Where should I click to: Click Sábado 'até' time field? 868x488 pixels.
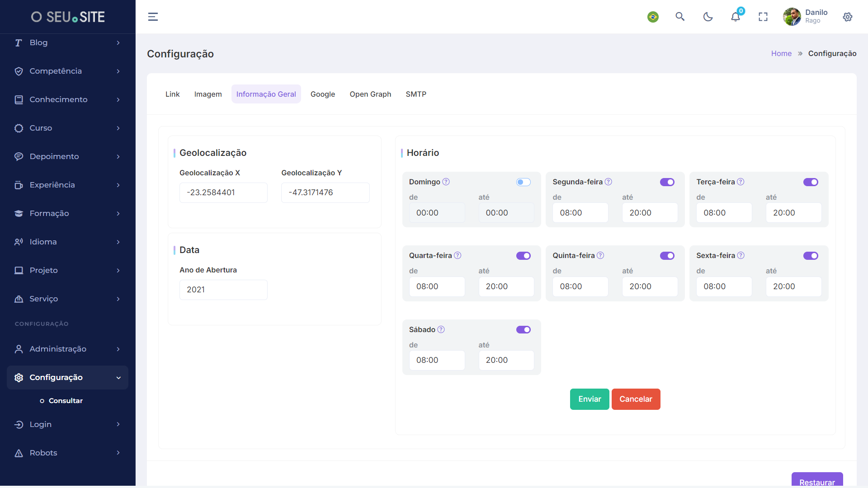tap(506, 360)
